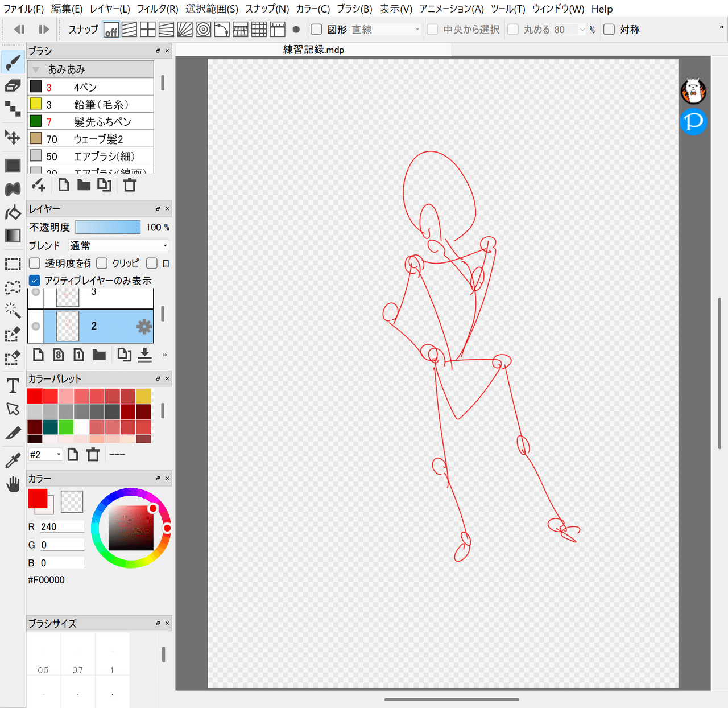Viewport: 728px width, 708px height.
Task: Add a new layer folder
Action: (99, 355)
